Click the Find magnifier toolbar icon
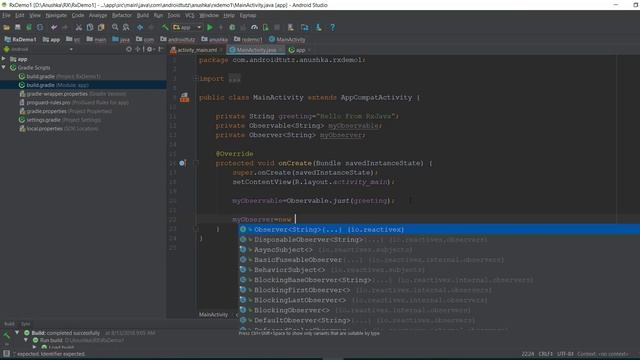 [x=115, y=27]
